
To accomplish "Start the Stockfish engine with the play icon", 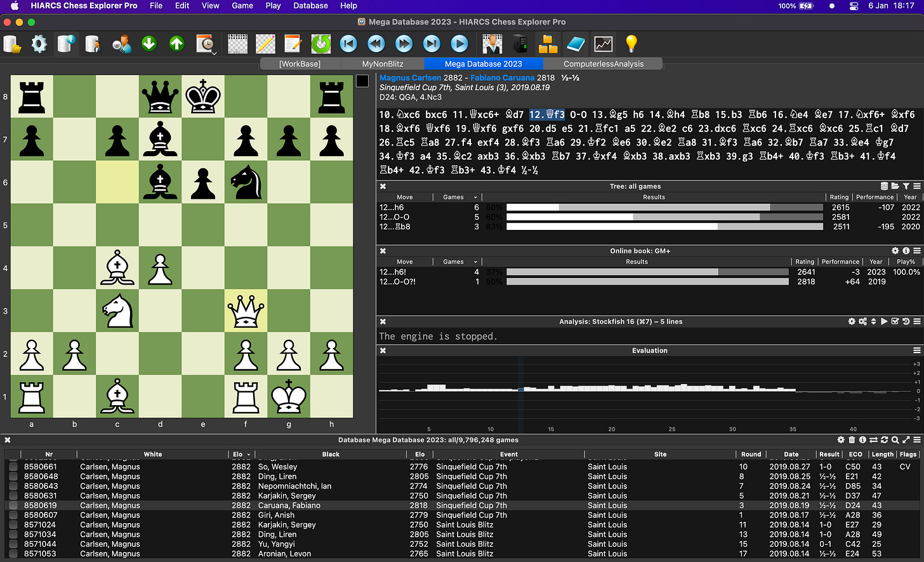I will click(x=884, y=321).
